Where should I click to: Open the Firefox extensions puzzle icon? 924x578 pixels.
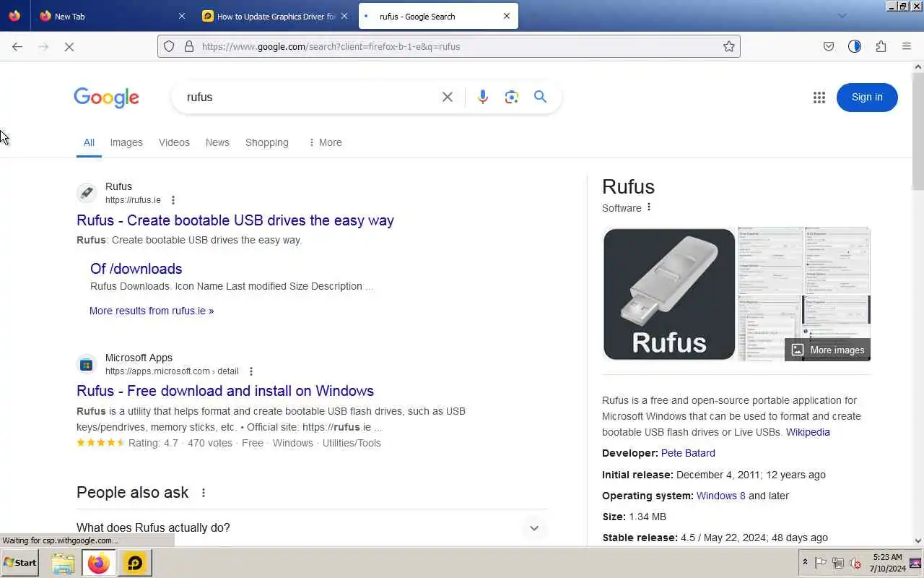coord(881,46)
